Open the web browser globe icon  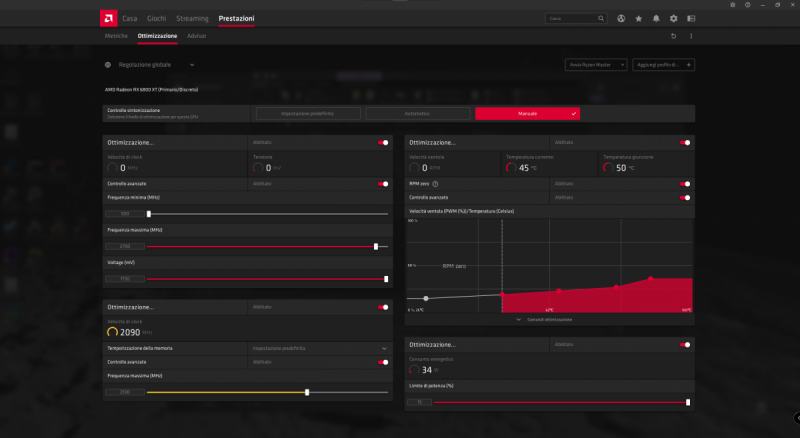pos(621,18)
